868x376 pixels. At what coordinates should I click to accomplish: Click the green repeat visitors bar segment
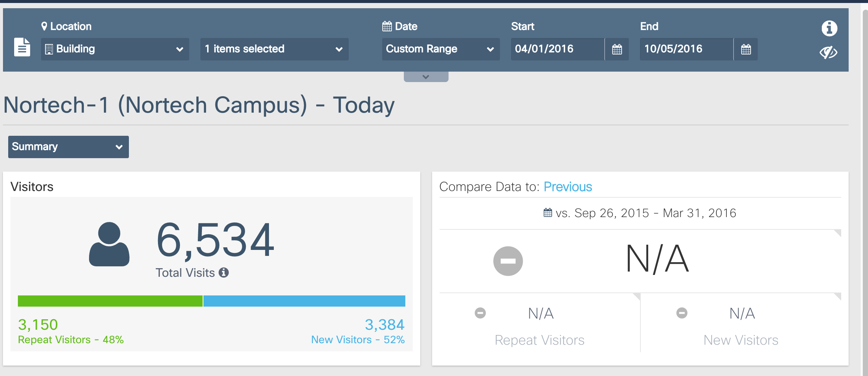tap(110, 301)
